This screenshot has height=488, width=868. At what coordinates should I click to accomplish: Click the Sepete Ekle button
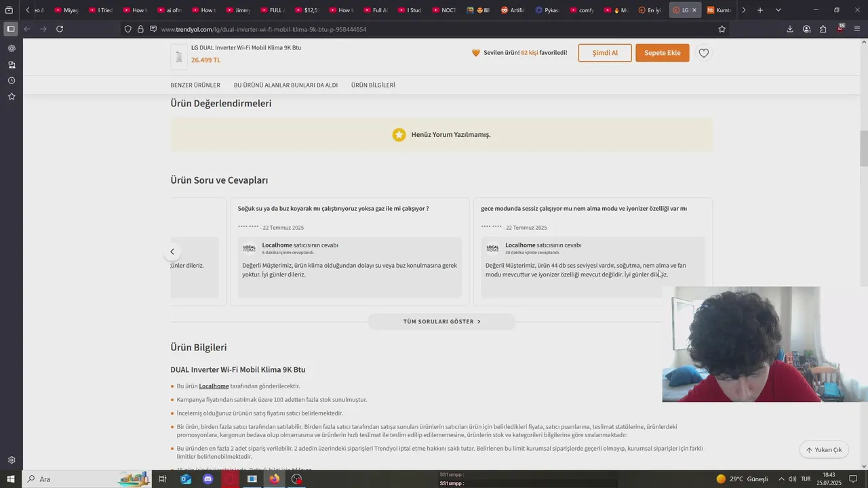tap(663, 53)
